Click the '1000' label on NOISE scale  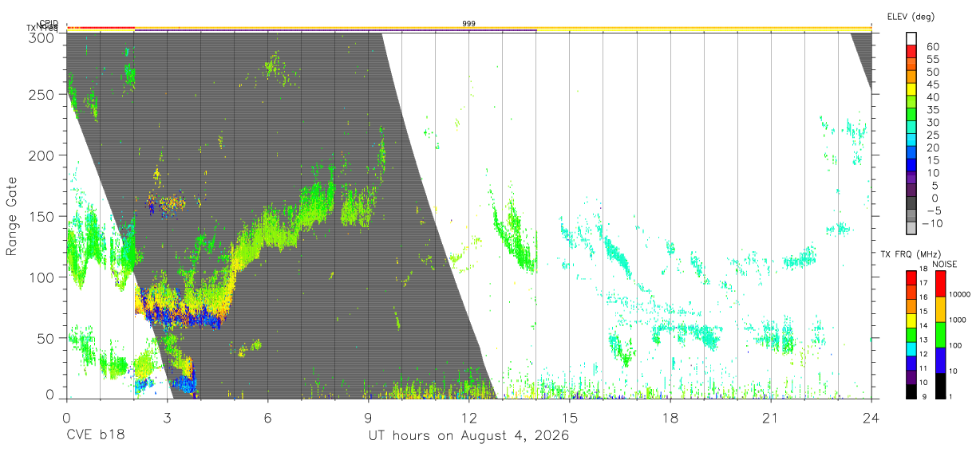(x=958, y=319)
